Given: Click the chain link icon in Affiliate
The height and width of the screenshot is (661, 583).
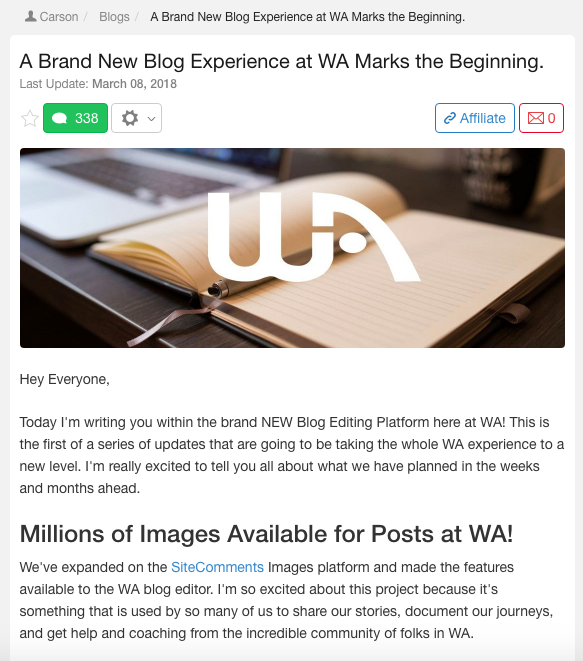Looking at the screenshot, I should (450, 118).
